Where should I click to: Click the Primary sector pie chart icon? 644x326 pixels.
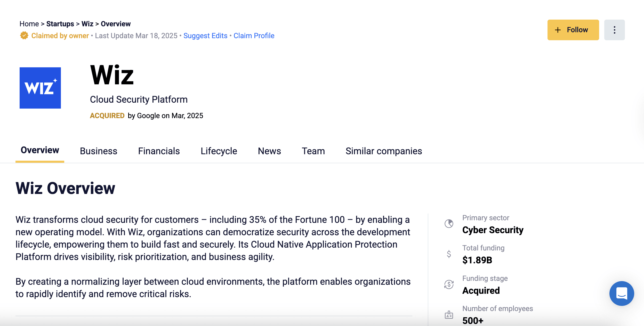[449, 224]
